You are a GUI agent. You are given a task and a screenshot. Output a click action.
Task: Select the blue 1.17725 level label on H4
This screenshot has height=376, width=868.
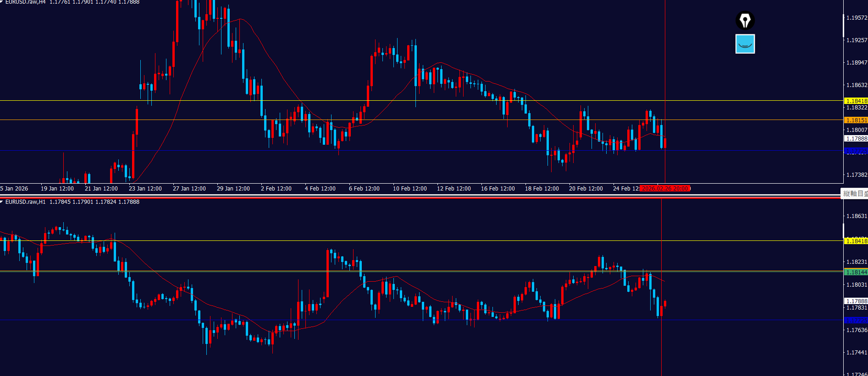pos(856,151)
